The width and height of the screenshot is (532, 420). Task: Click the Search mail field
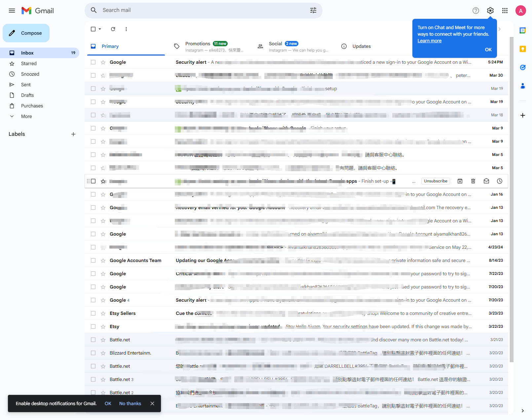(204, 10)
